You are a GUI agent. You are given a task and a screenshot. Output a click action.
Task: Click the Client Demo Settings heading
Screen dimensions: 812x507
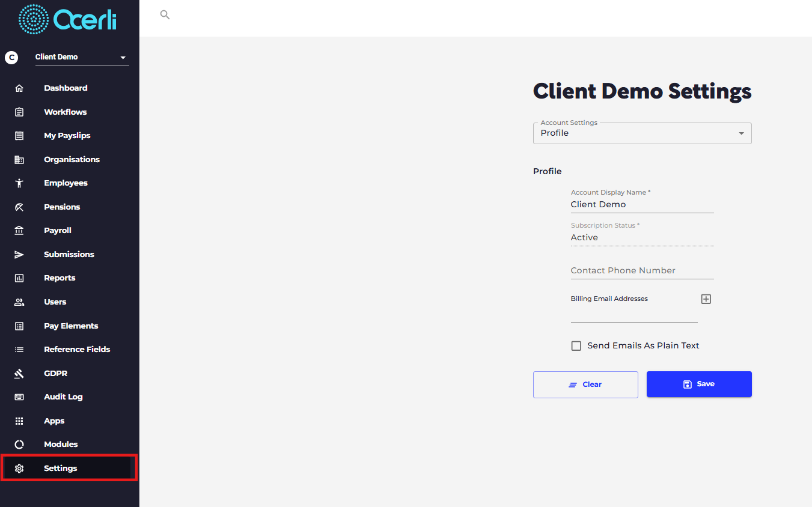coord(643,91)
